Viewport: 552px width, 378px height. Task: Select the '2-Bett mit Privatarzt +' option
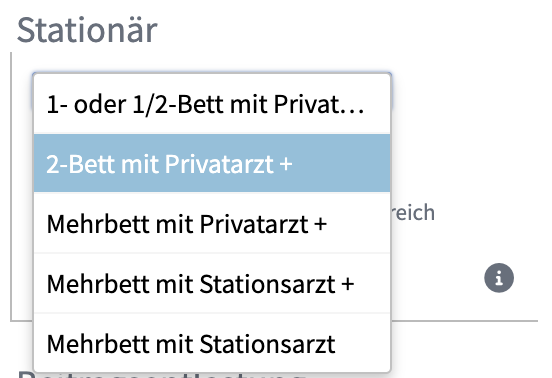tap(212, 163)
